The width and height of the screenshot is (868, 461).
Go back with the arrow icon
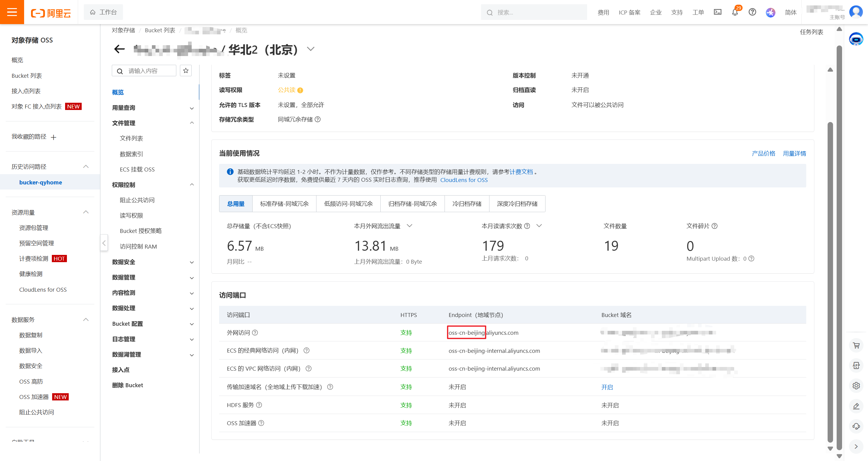point(119,49)
